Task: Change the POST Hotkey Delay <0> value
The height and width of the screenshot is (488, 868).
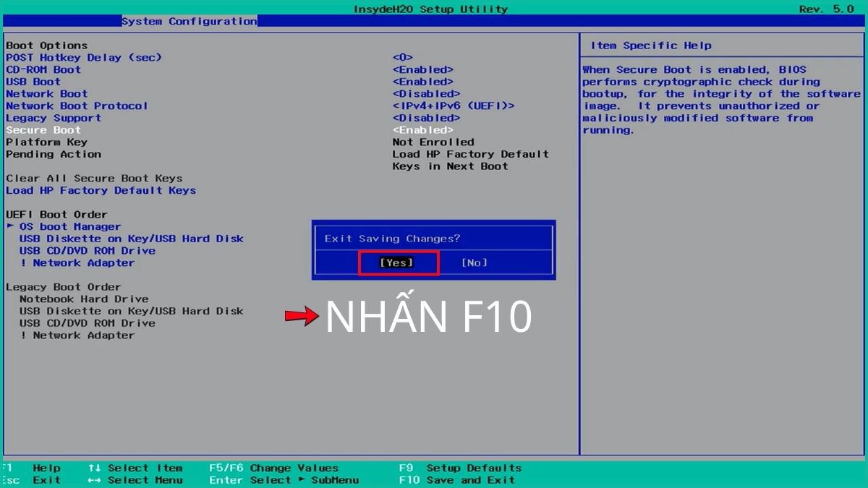Action: click(x=403, y=57)
